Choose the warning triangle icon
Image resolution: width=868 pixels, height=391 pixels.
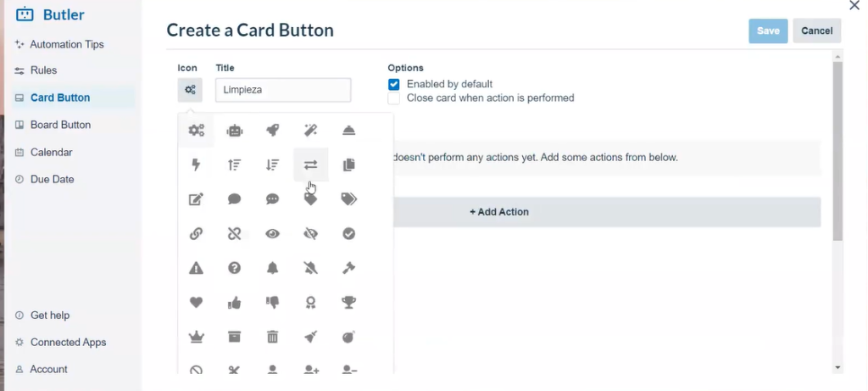point(197,268)
